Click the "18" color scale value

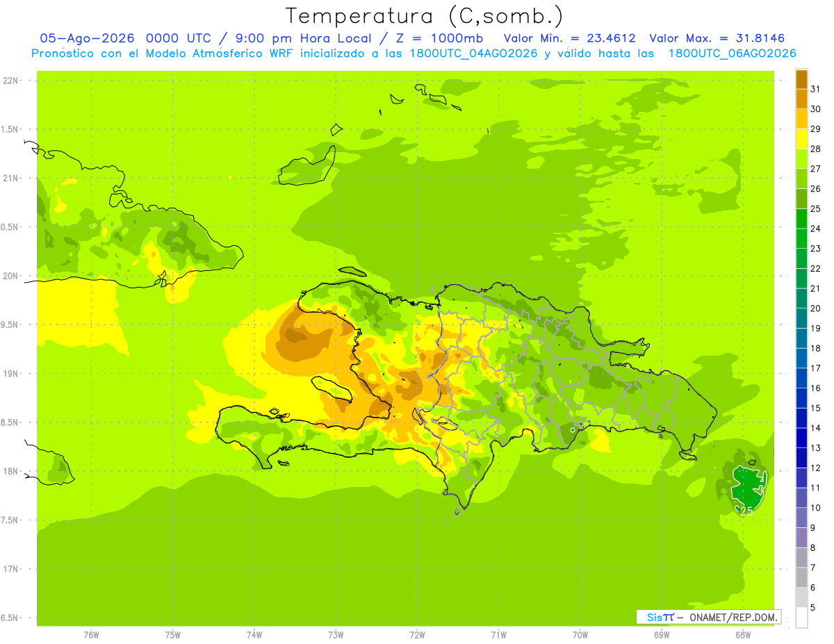coord(816,348)
